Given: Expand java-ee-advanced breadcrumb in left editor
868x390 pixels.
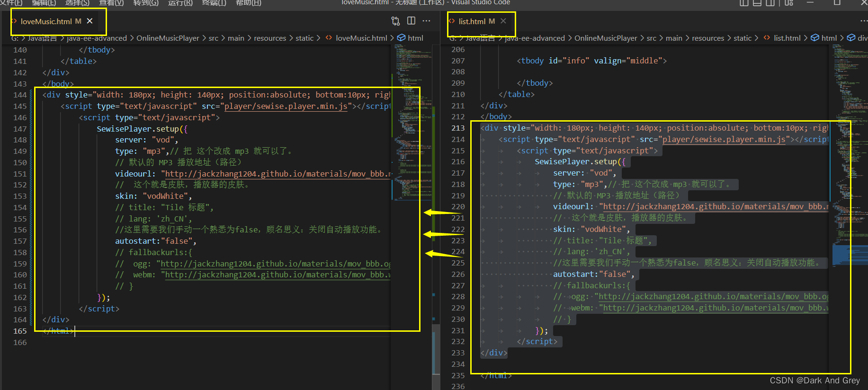Looking at the screenshot, I should (x=97, y=38).
